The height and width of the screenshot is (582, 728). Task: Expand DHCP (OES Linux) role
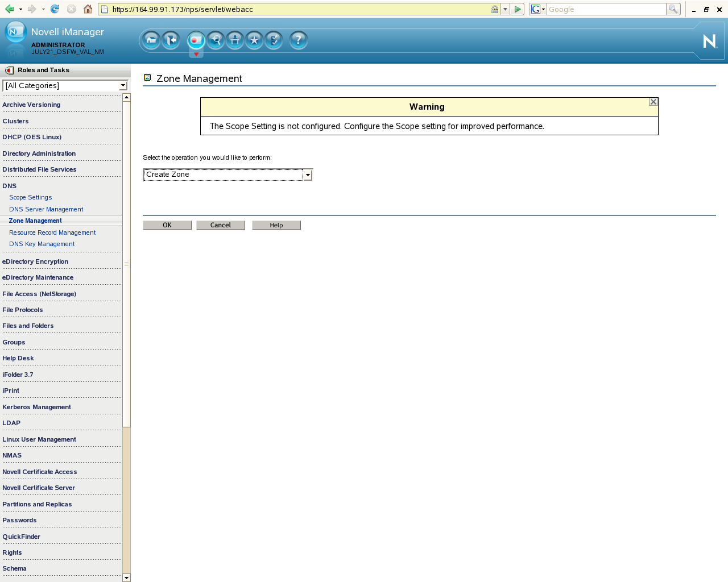(32, 137)
